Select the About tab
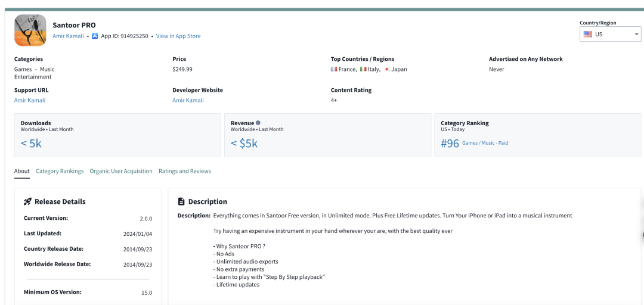This screenshot has width=644, height=305. tap(22, 171)
